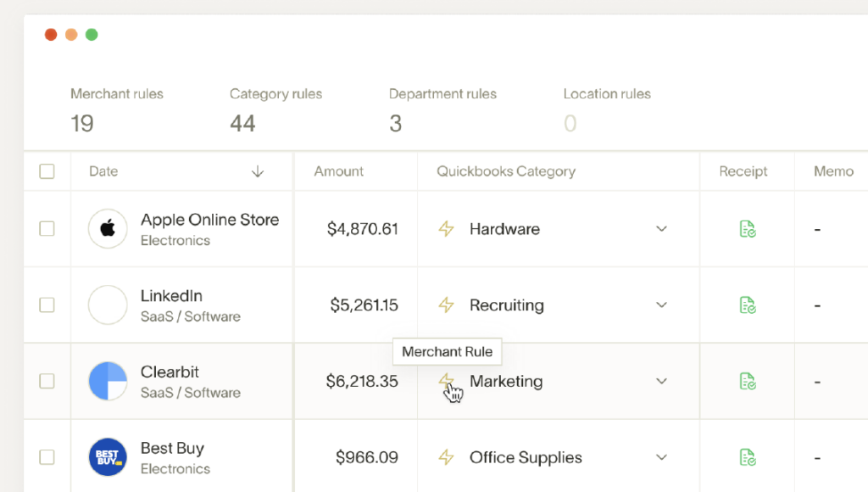Click the lightning rule icon beside Hardware
The image size is (868, 492).
point(446,229)
